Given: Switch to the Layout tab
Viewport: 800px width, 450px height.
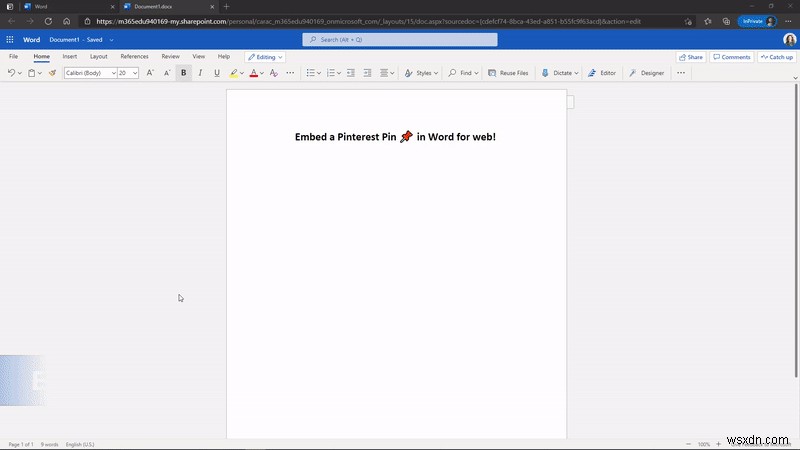Looking at the screenshot, I should 98,57.
